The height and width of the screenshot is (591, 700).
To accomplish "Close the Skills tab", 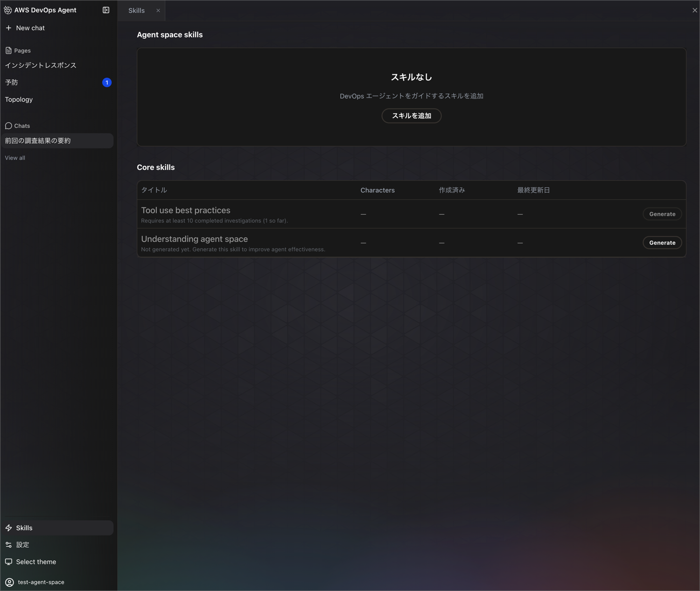I will point(158,10).
